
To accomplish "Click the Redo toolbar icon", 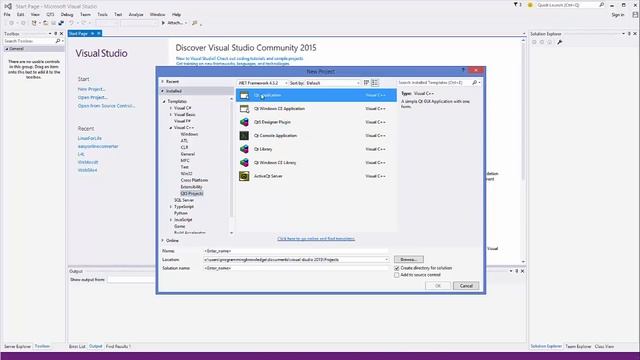I will [84, 23].
